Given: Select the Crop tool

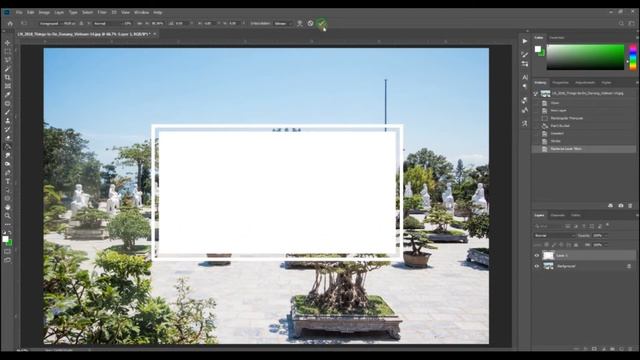Looking at the screenshot, I should tap(7, 78).
